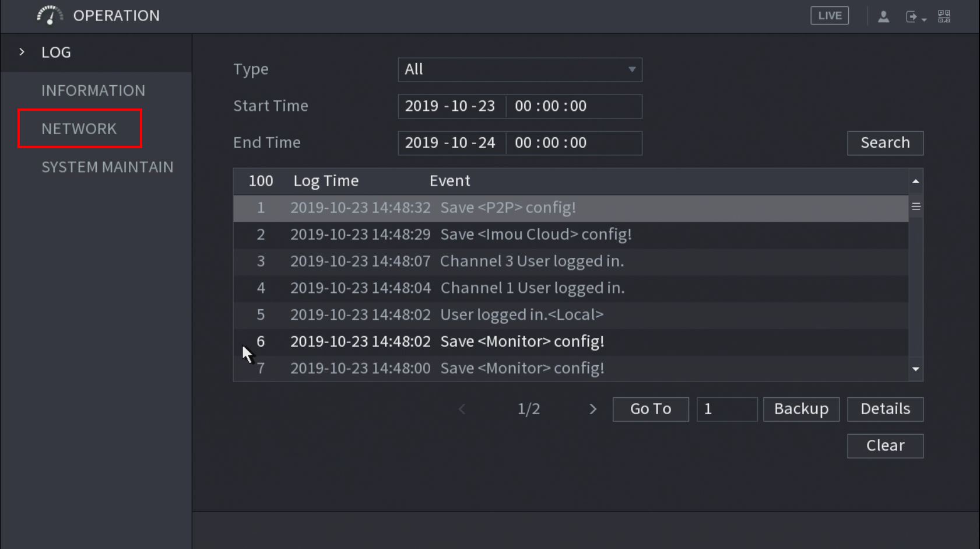Open the INFORMATION menu item

93,90
